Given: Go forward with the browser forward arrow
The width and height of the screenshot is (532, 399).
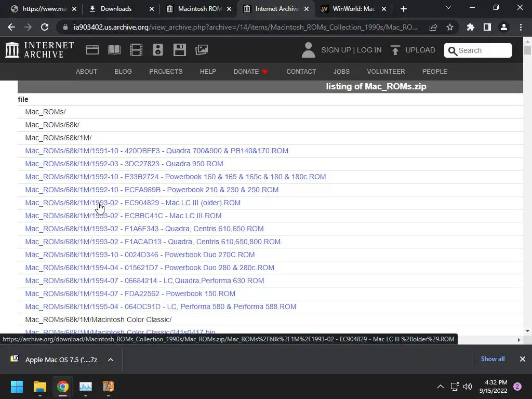Looking at the screenshot, I should pos(28,27).
